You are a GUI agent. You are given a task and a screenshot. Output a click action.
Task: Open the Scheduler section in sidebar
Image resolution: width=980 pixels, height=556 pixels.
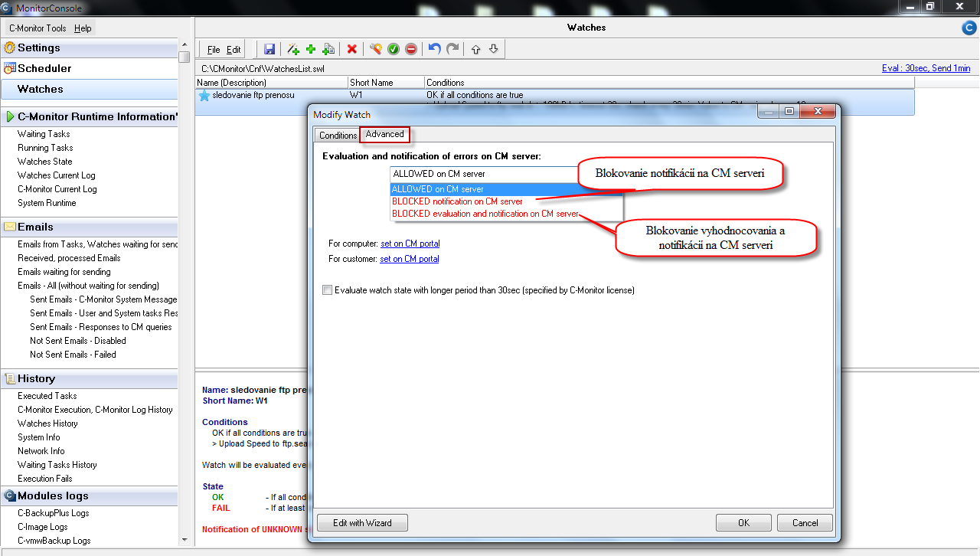click(x=89, y=68)
